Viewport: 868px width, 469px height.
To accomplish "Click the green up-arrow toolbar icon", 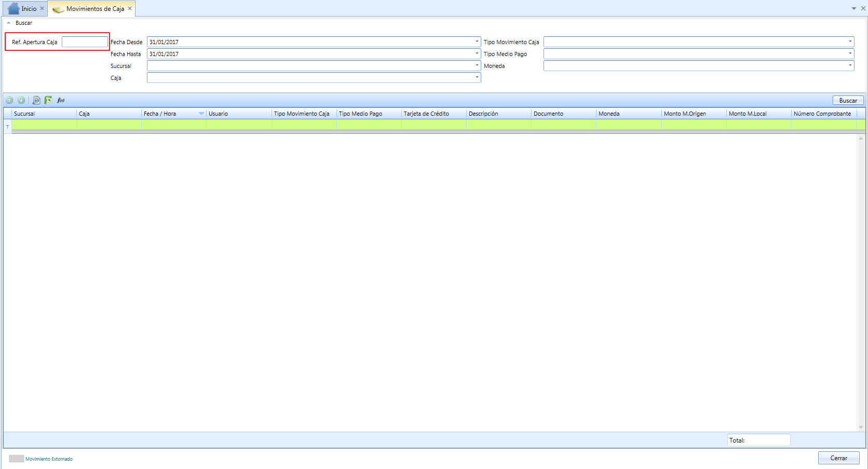I will tap(9, 100).
